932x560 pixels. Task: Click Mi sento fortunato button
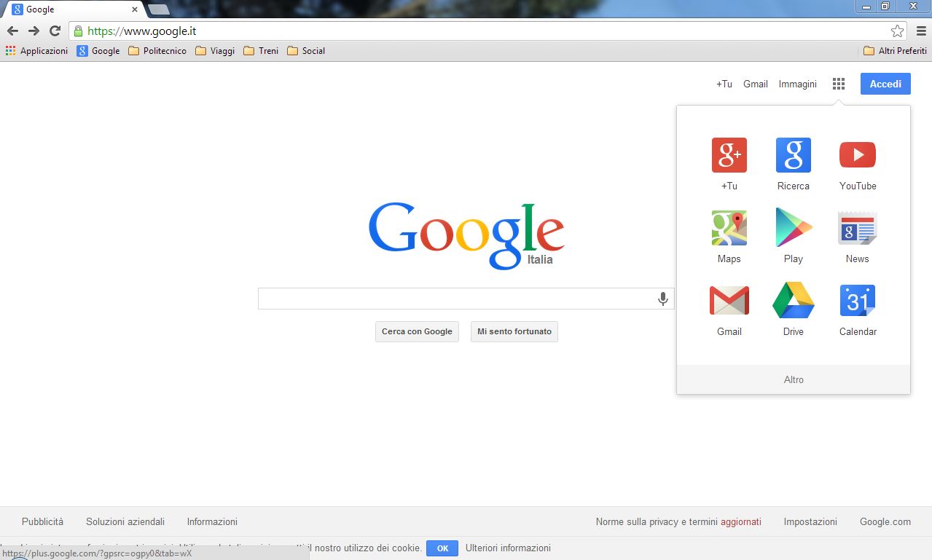[x=514, y=331]
